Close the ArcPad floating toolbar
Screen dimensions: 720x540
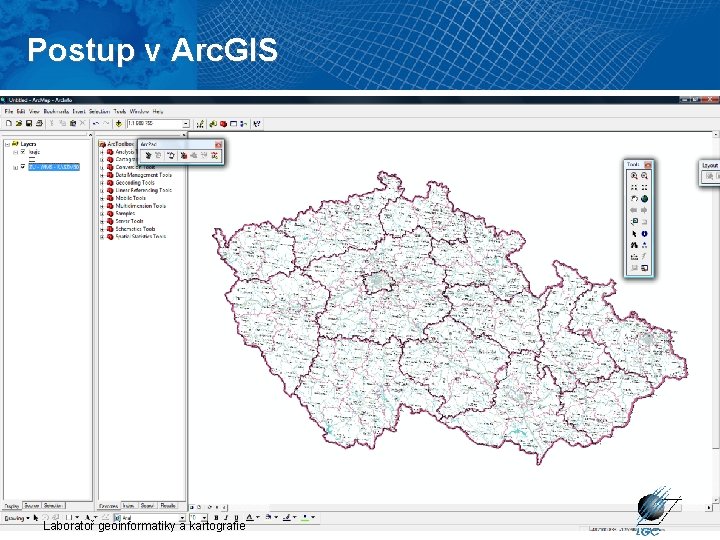point(219,145)
